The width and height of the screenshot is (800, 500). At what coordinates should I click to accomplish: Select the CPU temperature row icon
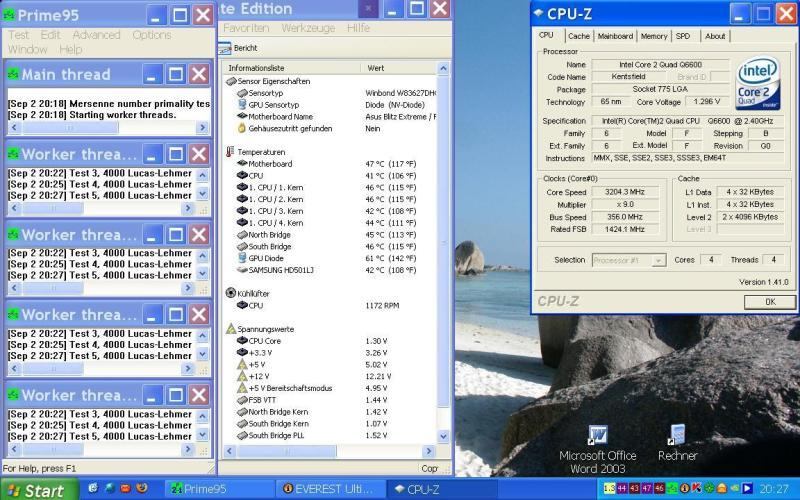coord(242,176)
